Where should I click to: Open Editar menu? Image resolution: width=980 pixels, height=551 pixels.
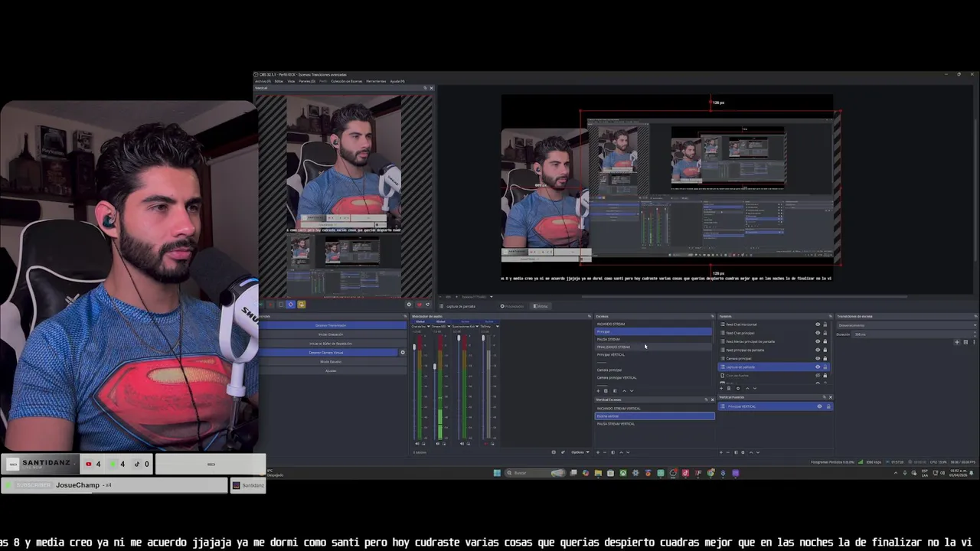point(279,81)
